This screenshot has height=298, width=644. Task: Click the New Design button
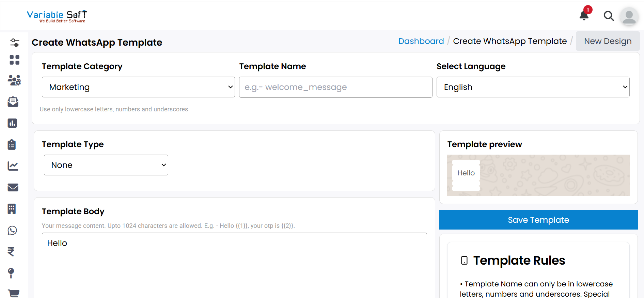click(x=608, y=41)
